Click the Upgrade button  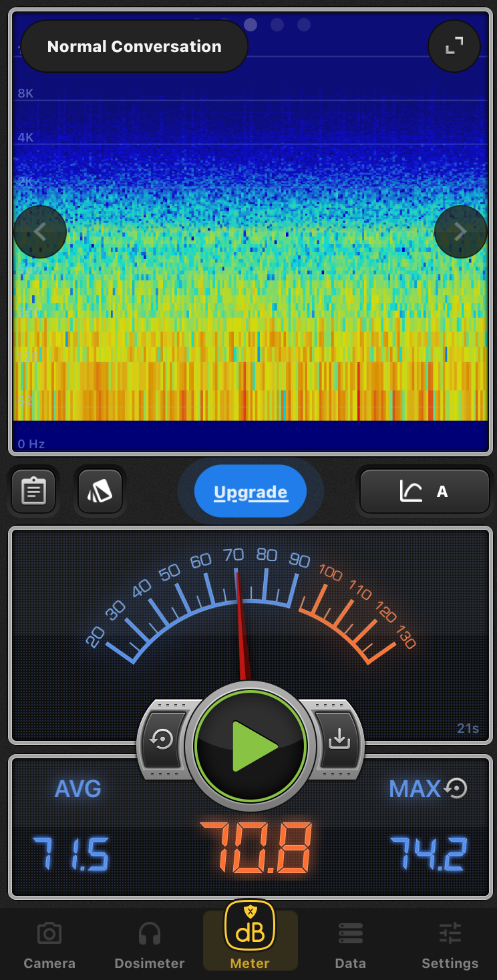(251, 492)
